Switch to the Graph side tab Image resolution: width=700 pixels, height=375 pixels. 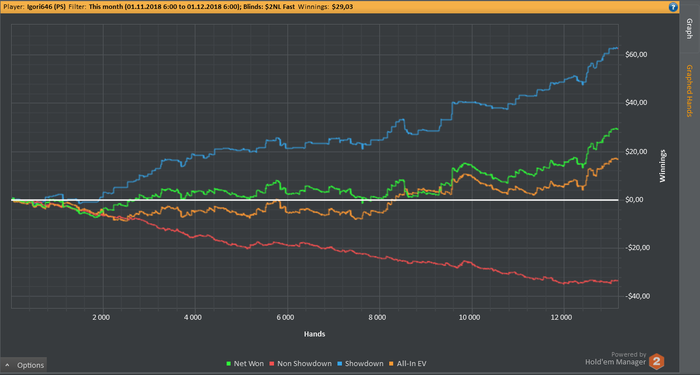point(689,29)
